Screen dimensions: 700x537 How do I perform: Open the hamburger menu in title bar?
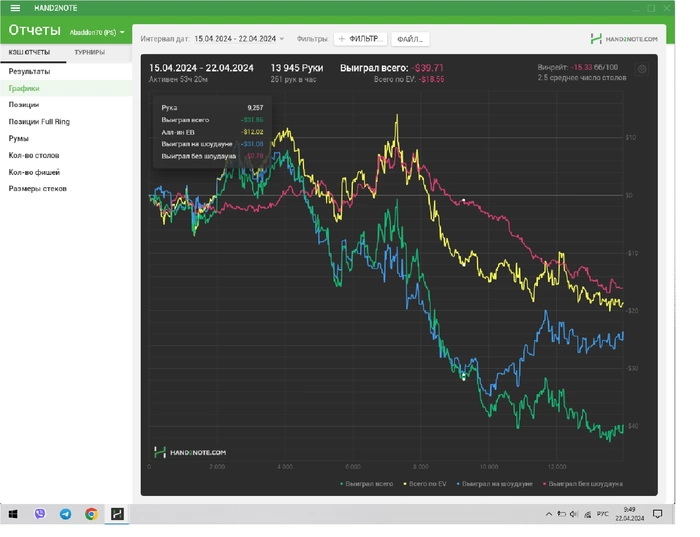point(15,8)
